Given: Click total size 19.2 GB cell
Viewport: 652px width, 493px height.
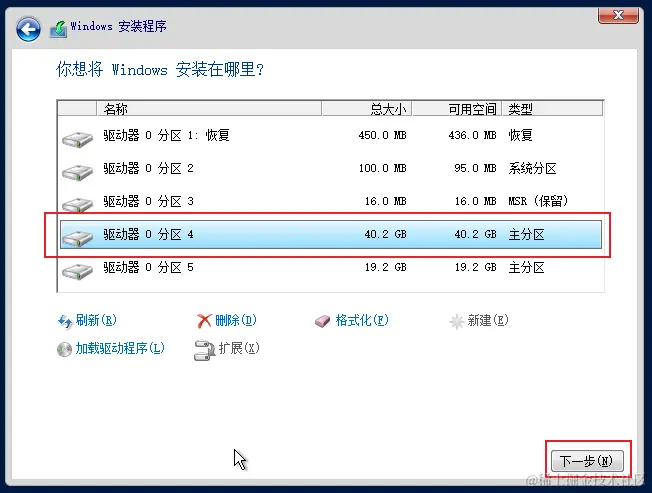Looking at the screenshot, I should 385,267.
